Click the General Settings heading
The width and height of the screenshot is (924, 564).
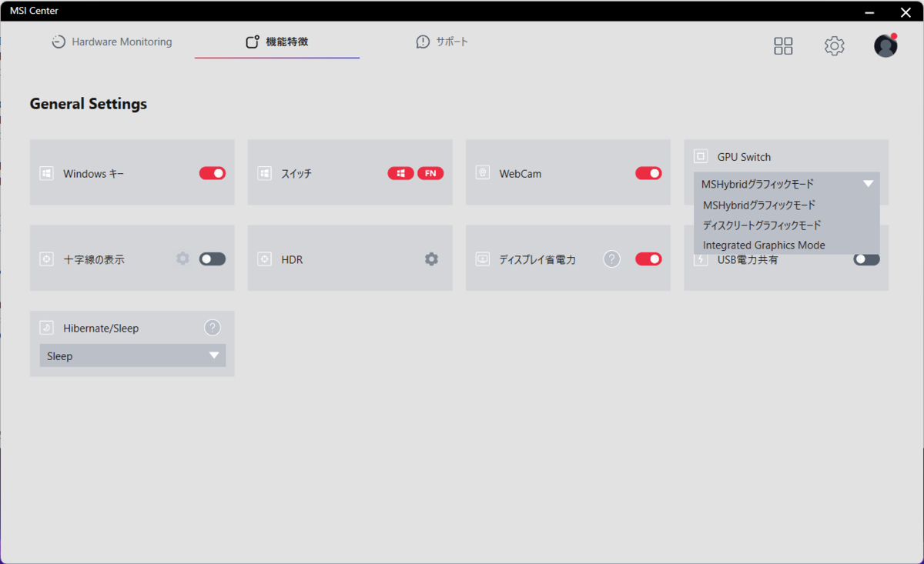click(x=89, y=103)
